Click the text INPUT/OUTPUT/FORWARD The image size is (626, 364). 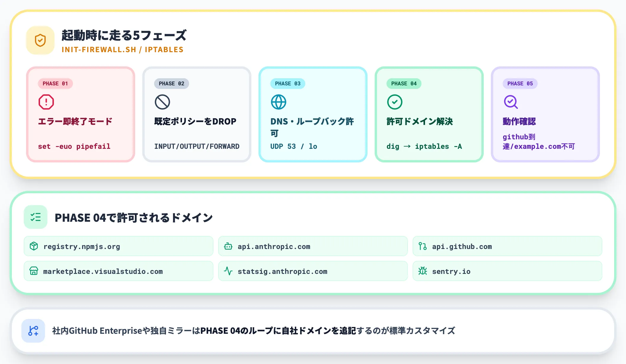(197, 146)
